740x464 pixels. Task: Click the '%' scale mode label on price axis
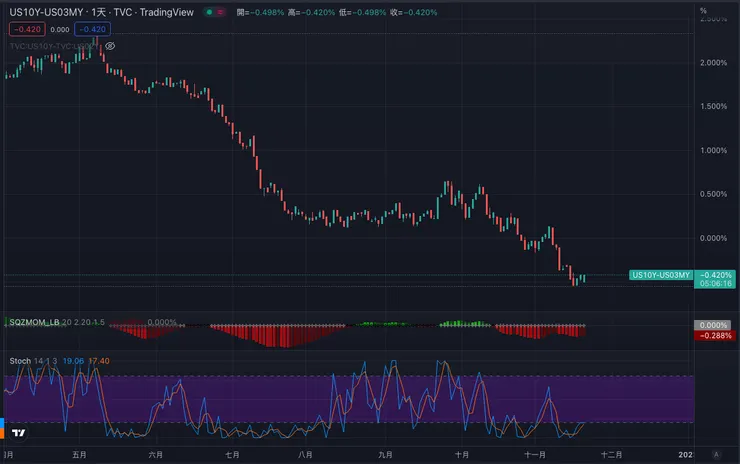[x=703, y=10]
